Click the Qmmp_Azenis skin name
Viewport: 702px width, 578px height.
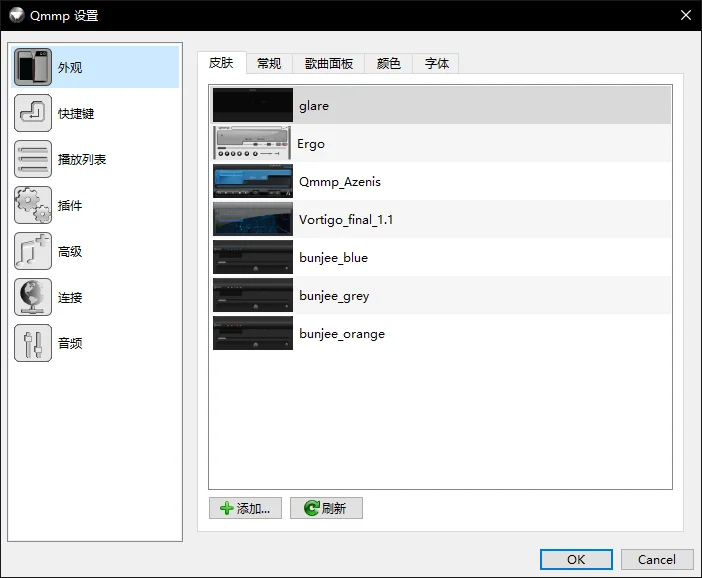tap(340, 182)
